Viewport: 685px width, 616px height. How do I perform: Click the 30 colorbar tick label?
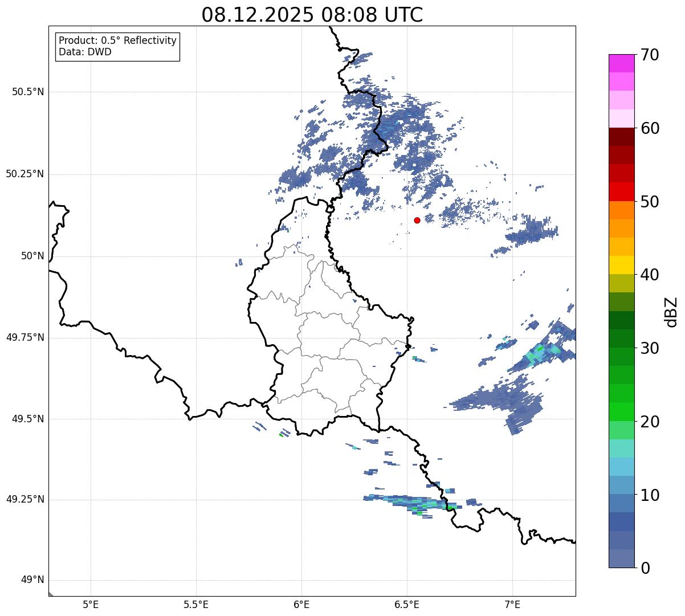(650, 348)
